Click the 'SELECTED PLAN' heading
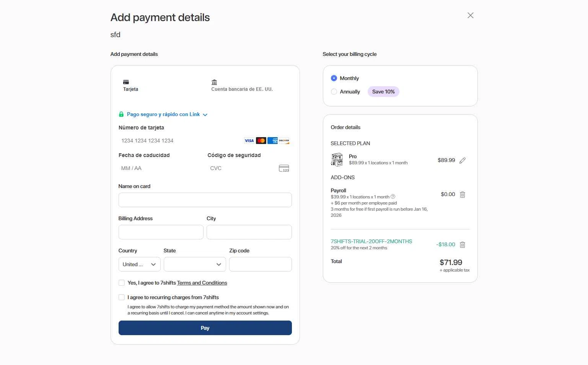588x365 pixels. point(350,143)
